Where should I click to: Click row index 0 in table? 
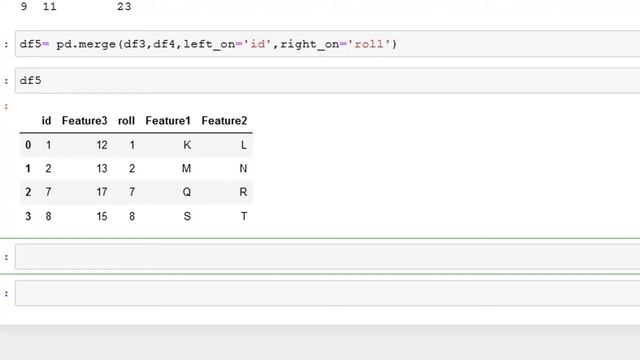click(x=28, y=145)
